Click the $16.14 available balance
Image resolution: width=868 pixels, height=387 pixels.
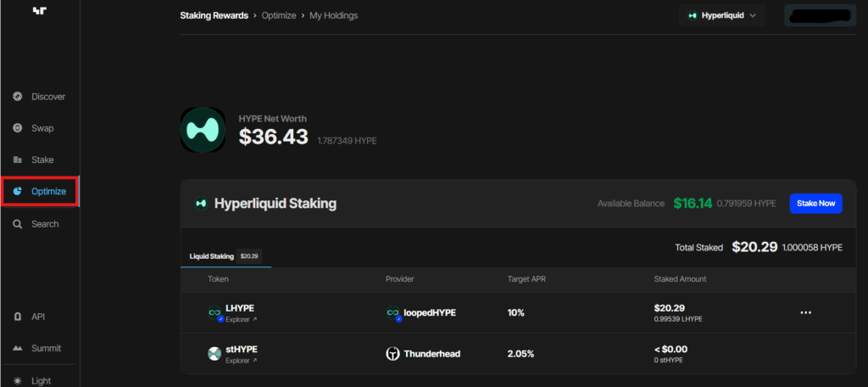click(693, 204)
